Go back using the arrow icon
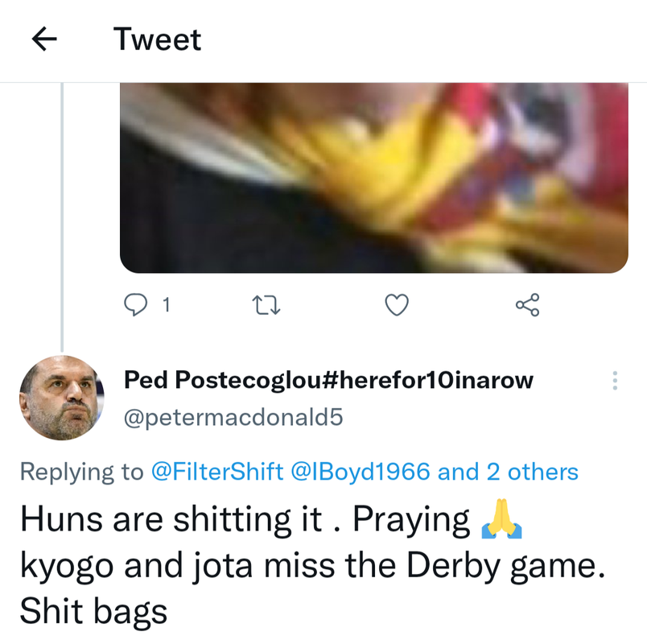The image size is (647, 644). tap(44, 39)
